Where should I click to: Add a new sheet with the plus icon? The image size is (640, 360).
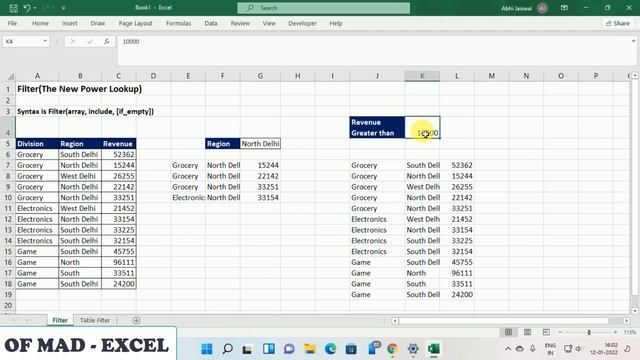[136, 320]
